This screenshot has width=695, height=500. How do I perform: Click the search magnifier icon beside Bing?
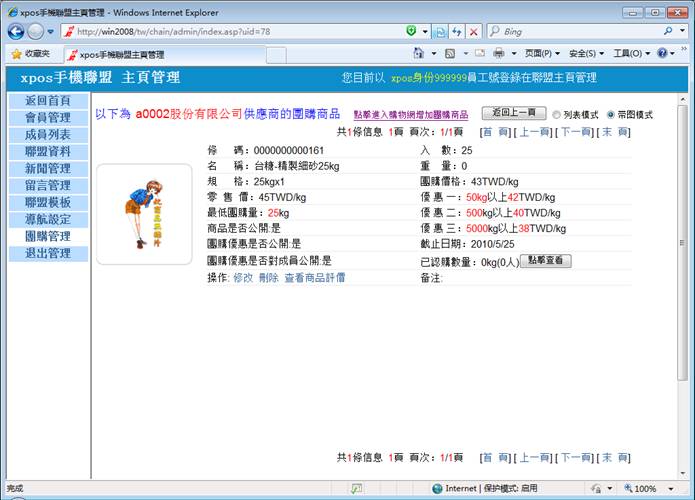667,32
